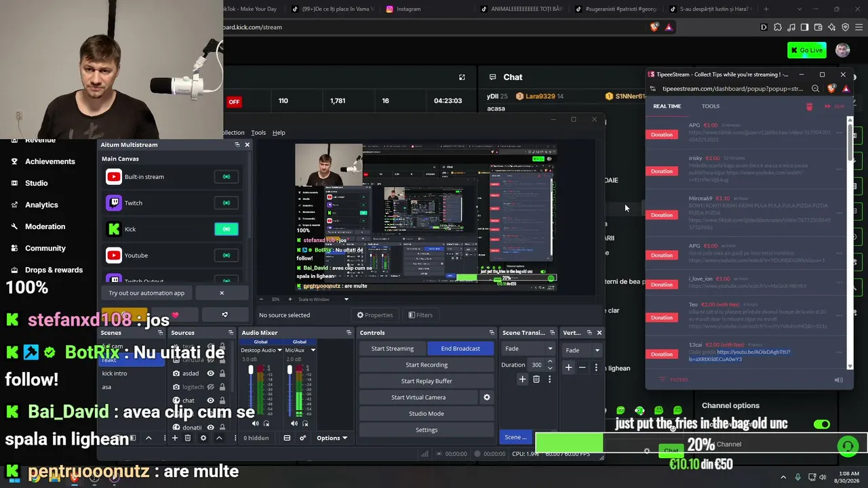Screen dimensions: 868x488
Task: Add a new source with plus icon
Action: coord(174,438)
